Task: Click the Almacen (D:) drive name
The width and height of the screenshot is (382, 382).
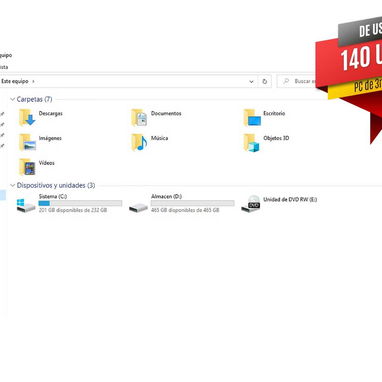Action: [166, 196]
